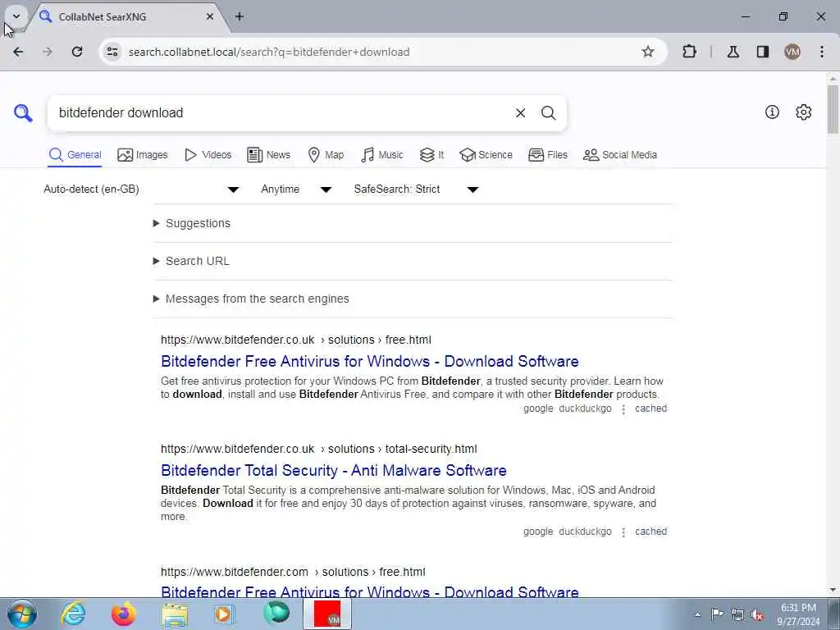The image size is (840, 630).
Task: Open the VM profile avatar
Action: point(792,52)
